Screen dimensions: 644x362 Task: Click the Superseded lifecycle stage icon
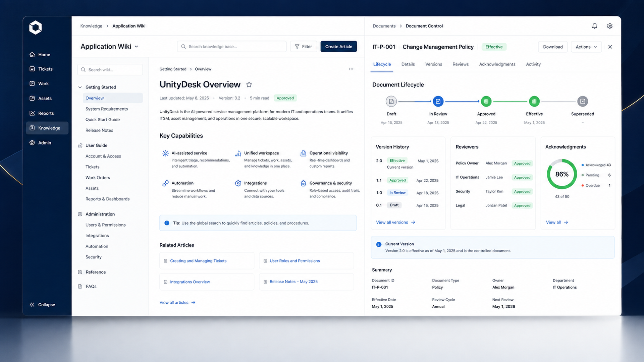point(583,101)
